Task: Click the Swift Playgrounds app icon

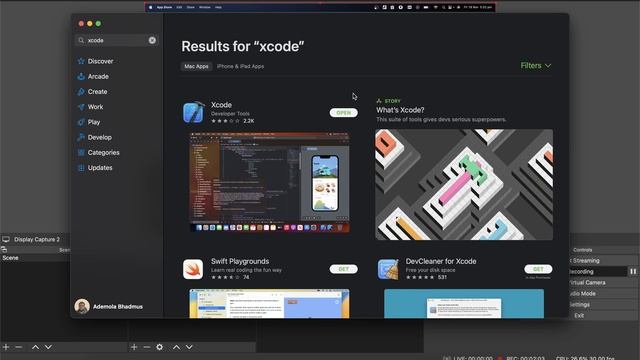Action: [x=193, y=269]
